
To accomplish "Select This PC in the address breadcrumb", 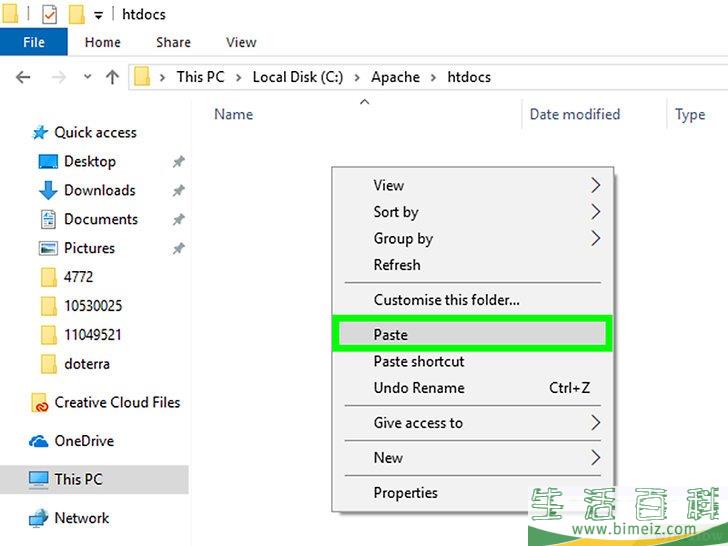I will click(x=201, y=77).
